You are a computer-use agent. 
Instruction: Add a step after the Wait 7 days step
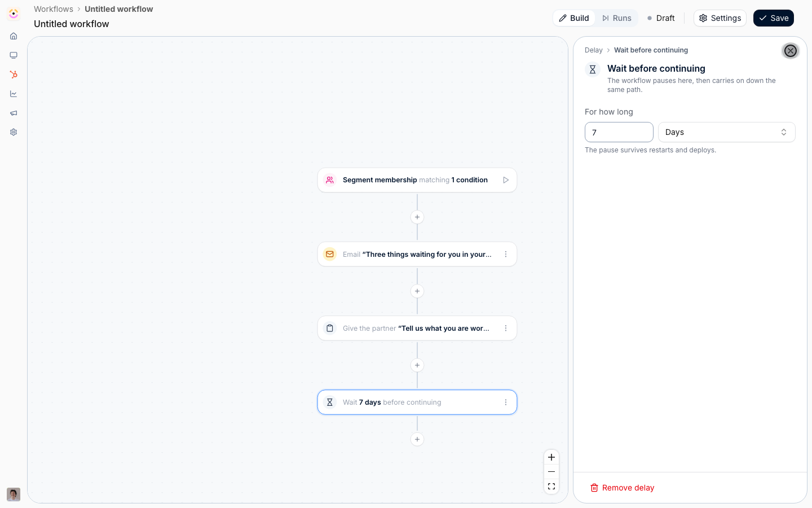(417, 439)
